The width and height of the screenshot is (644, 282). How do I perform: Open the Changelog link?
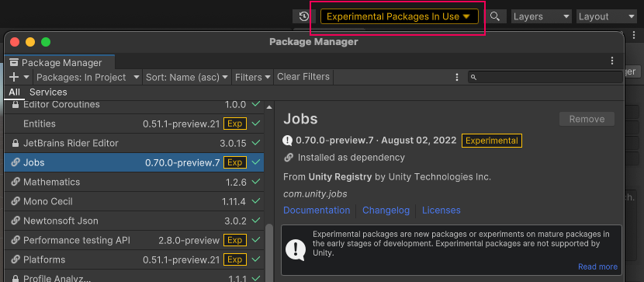click(x=386, y=211)
